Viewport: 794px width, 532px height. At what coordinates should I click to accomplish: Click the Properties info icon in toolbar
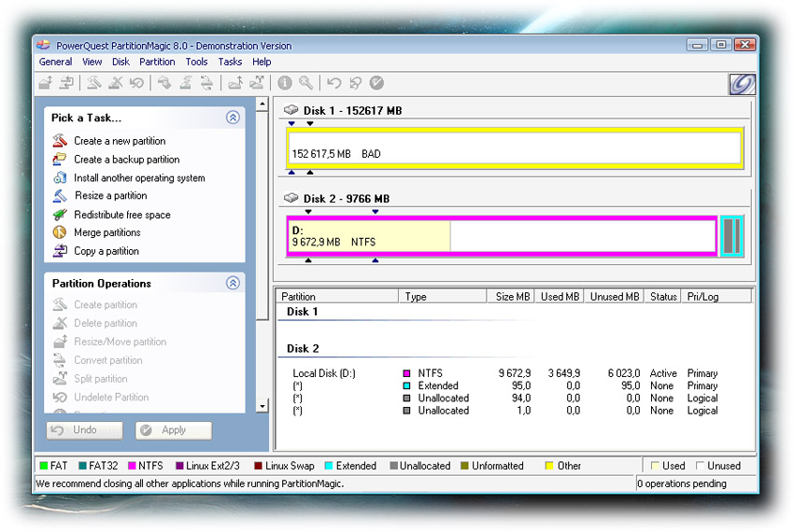pos(285,83)
